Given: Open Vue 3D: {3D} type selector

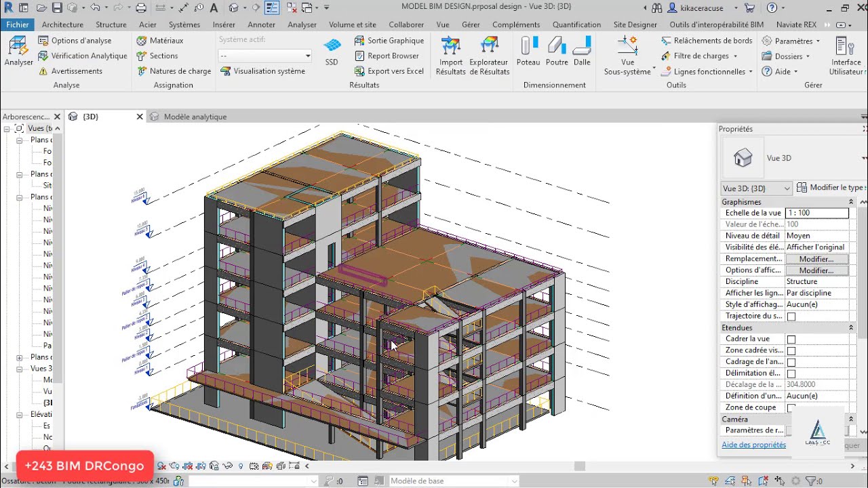Looking at the screenshot, I should (756, 188).
